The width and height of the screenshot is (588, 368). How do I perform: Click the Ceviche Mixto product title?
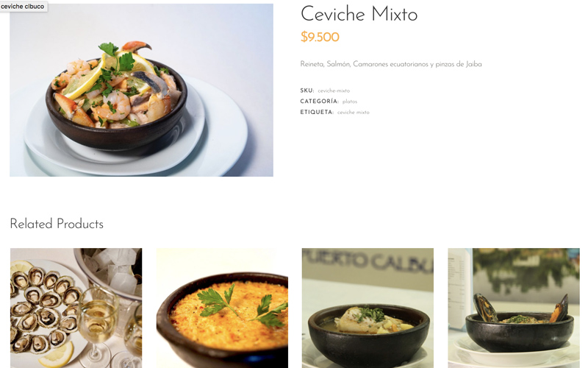[359, 14]
